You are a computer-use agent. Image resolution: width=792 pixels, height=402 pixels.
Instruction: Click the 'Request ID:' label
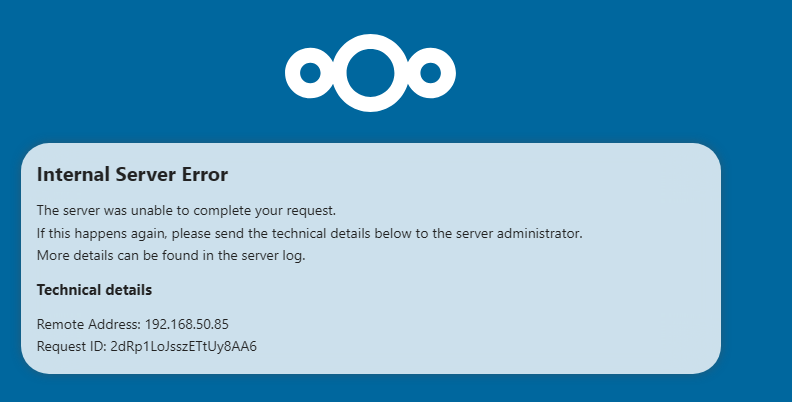click(72, 346)
